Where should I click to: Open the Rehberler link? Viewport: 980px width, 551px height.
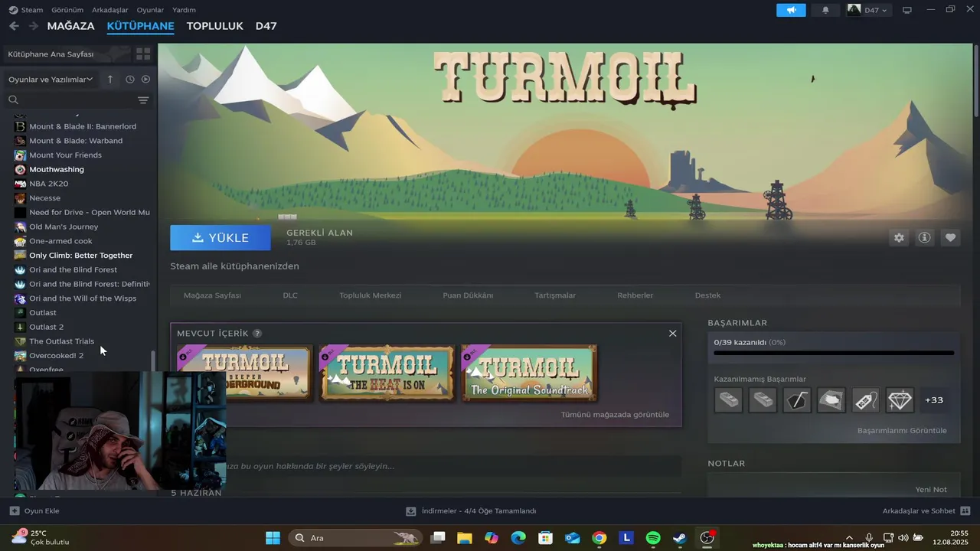coord(635,295)
